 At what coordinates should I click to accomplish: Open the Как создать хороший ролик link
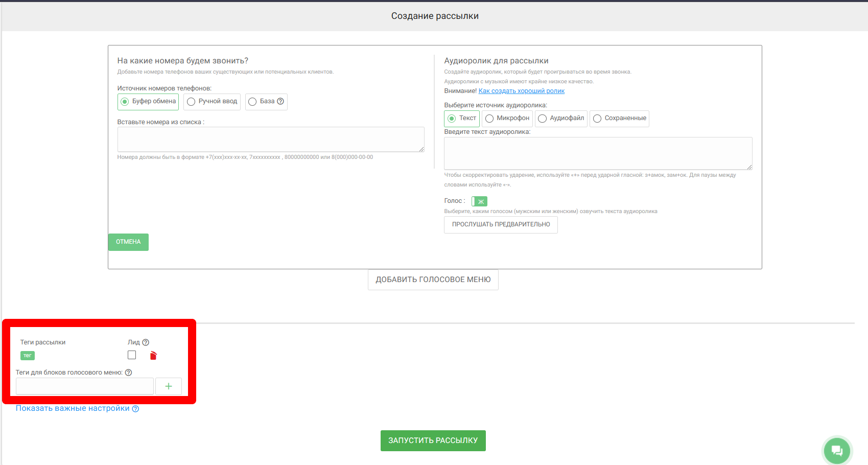(521, 91)
